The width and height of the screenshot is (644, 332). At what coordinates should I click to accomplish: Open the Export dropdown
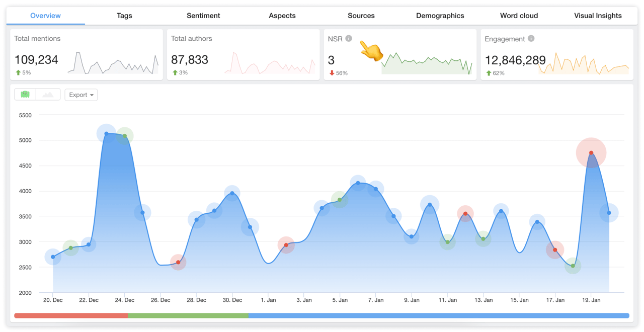click(80, 95)
